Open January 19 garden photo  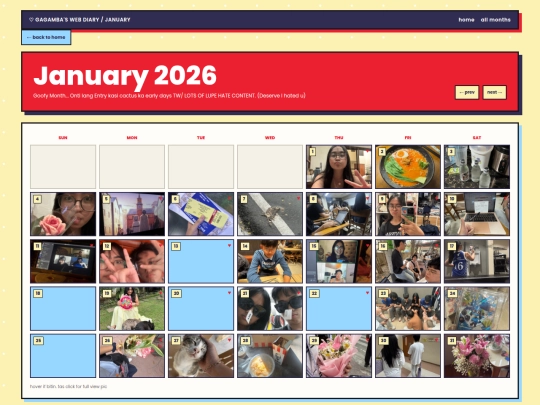[x=132, y=309]
